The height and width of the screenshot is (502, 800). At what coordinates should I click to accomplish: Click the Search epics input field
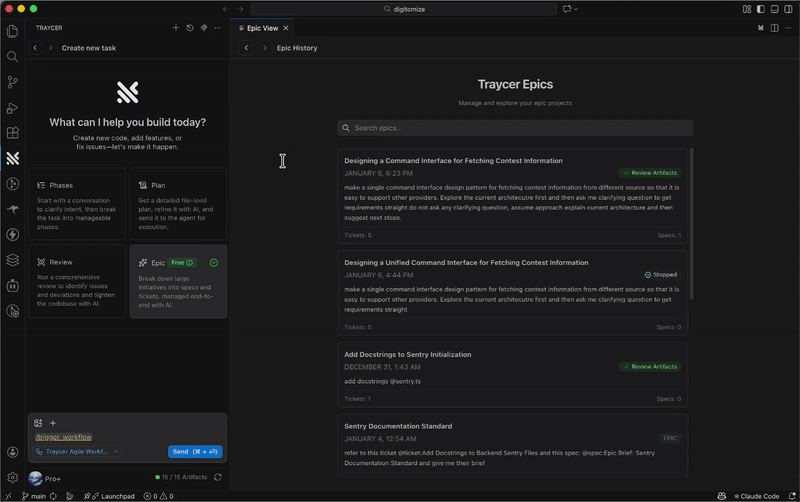click(515, 128)
